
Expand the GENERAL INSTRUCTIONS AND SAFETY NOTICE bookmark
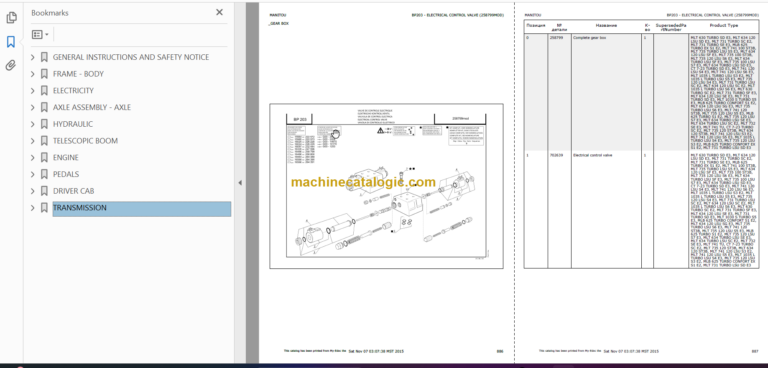(x=33, y=57)
